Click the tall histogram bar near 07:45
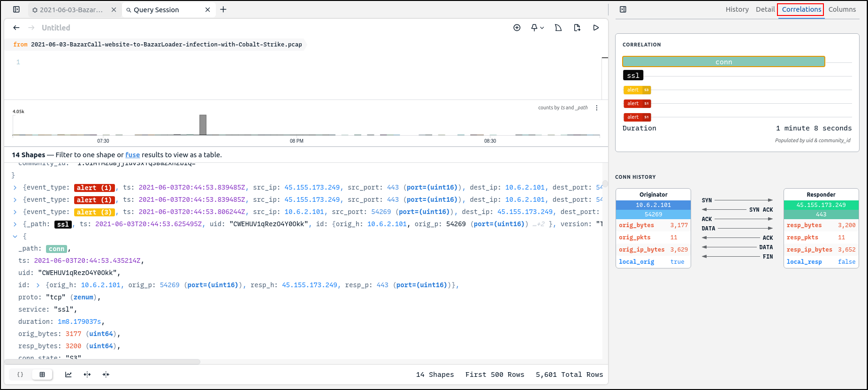 (x=203, y=125)
